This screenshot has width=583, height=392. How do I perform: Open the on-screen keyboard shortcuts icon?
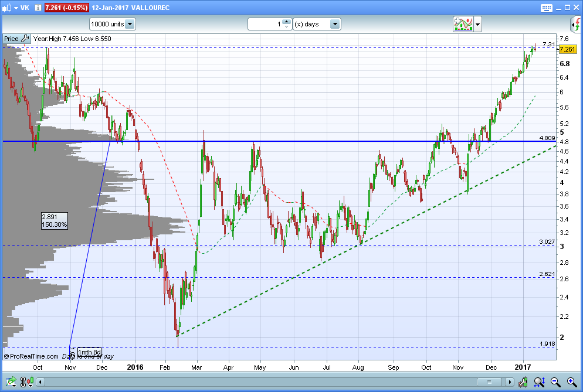coord(546,8)
